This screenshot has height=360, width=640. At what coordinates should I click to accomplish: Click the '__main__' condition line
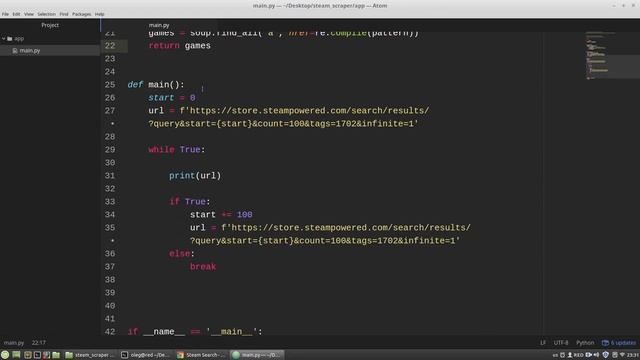195,331
